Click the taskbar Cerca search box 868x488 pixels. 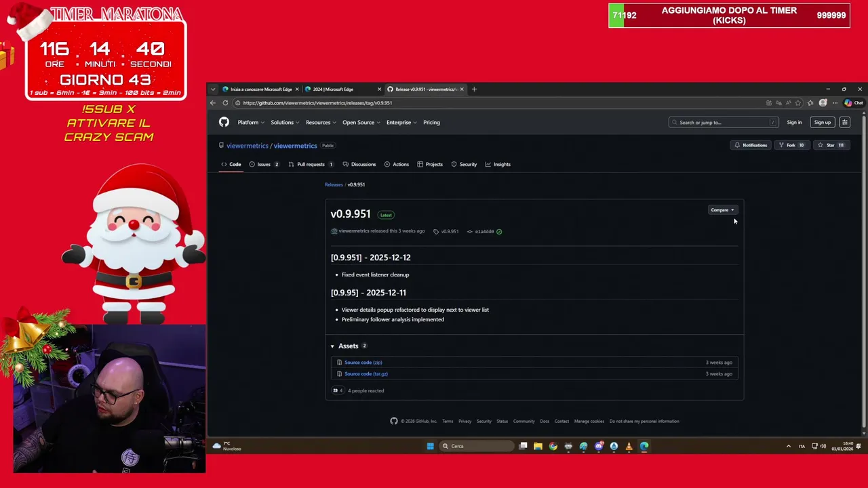[477, 446]
